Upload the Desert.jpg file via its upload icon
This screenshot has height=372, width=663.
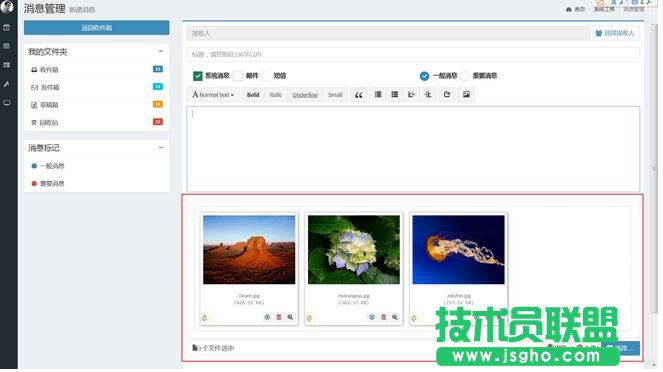pos(267,317)
